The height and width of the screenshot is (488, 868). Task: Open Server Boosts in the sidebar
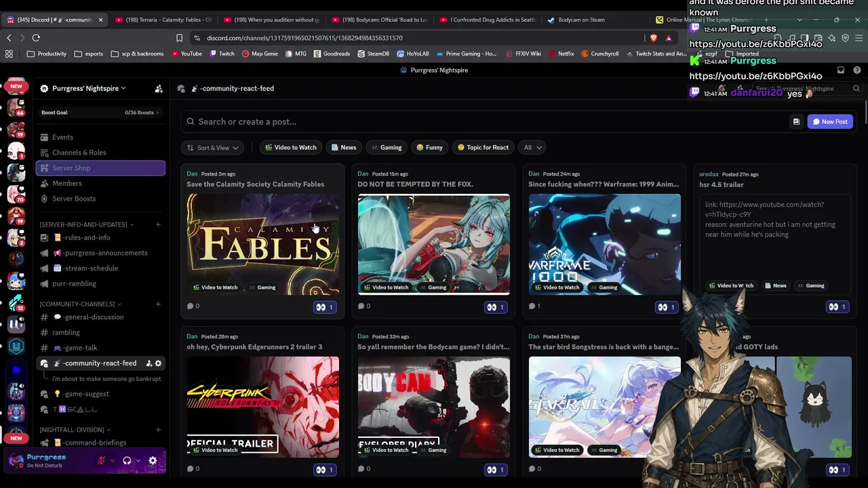[x=100, y=199]
